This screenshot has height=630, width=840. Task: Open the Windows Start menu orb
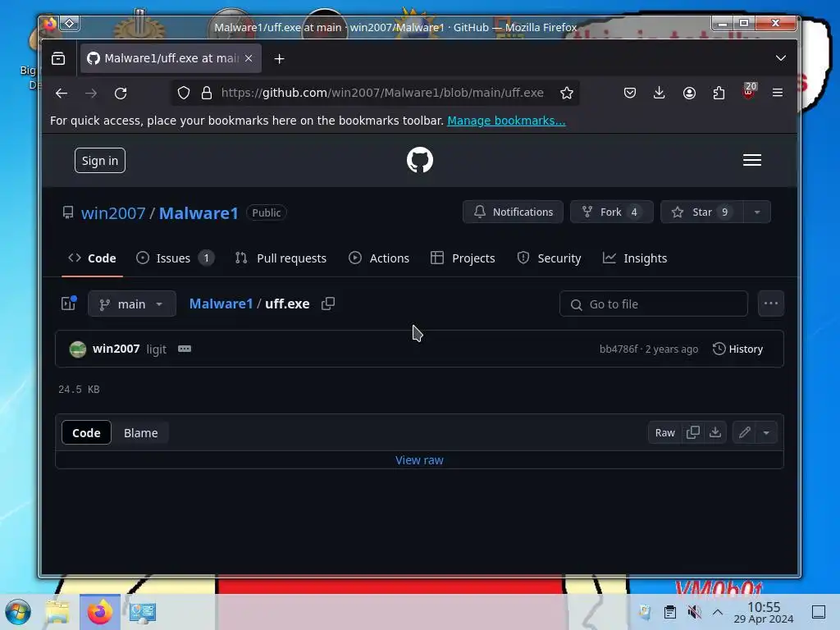coord(18,612)
